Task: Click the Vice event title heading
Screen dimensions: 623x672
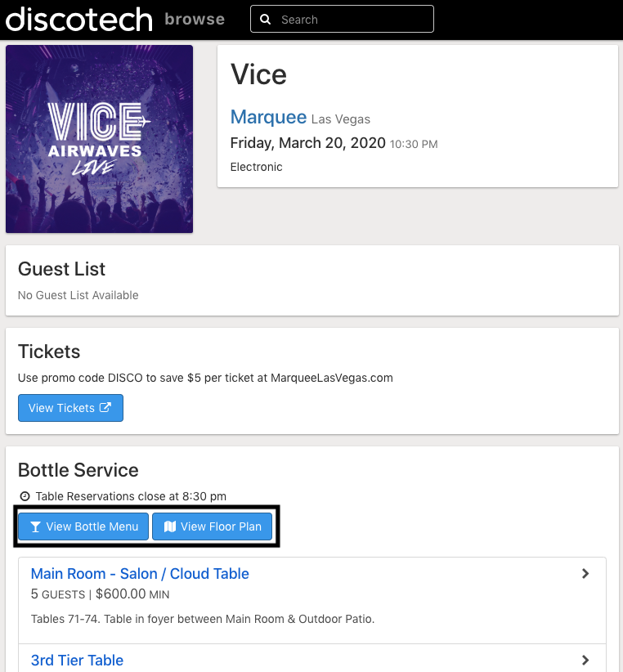Action: coord(258,74)
